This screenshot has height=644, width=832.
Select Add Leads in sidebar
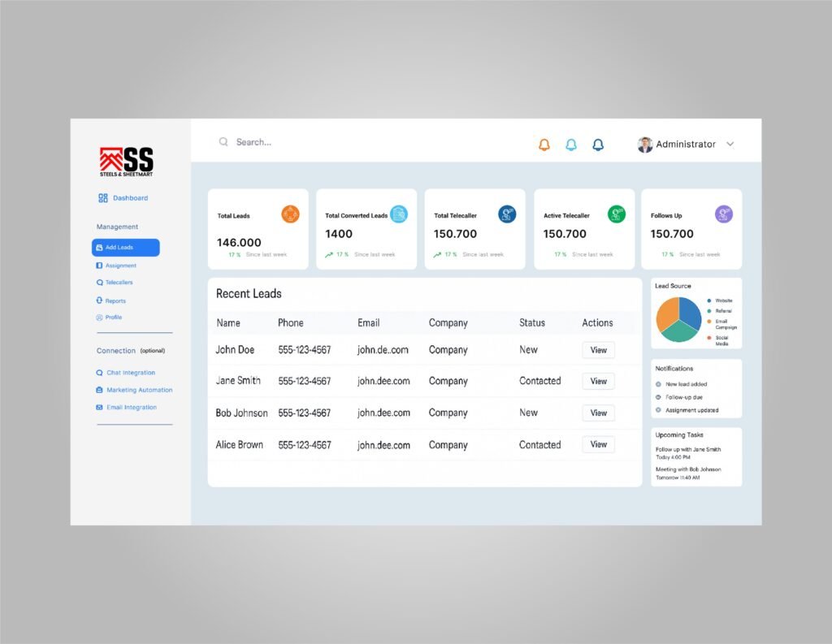pyautogui.click(x=126, y=248)
